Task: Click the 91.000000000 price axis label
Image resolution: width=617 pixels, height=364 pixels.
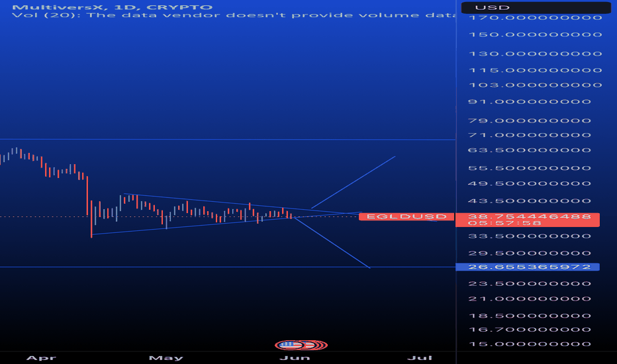Action: (529, 101)
